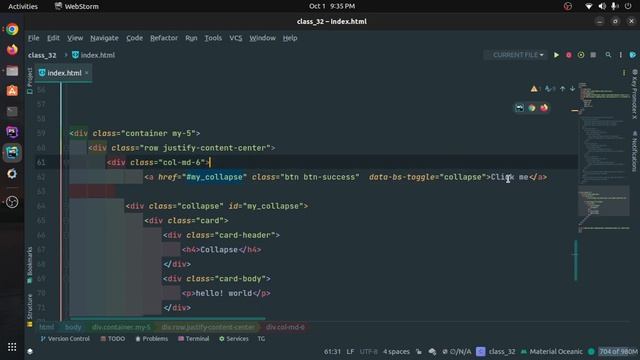Open WebStorm icon in the dock
Screen dimensions: 640x360
[12, 153]
